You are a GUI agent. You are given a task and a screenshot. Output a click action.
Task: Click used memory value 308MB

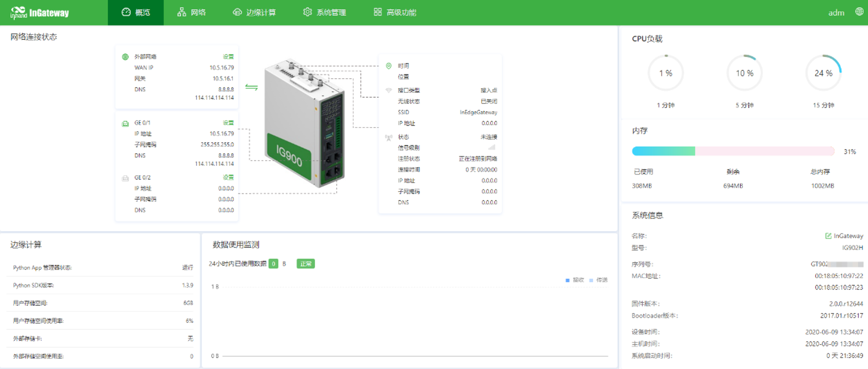click(642, 186)
